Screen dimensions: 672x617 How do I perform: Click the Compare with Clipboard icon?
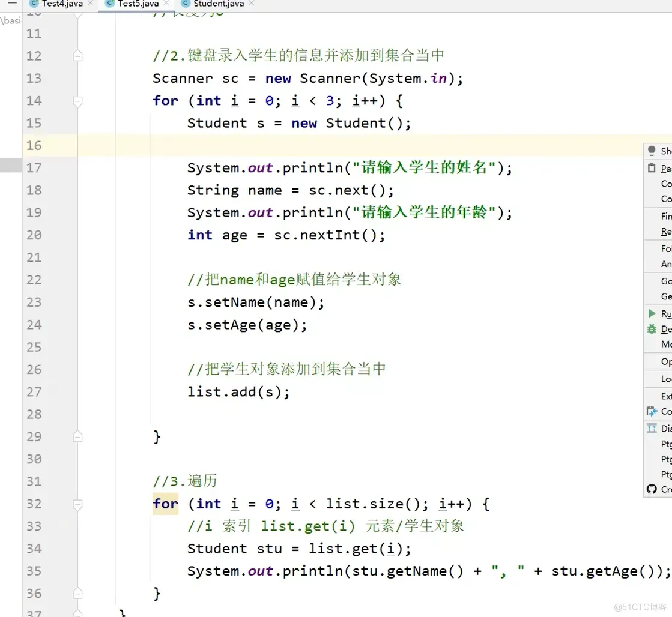pos(652,411)
